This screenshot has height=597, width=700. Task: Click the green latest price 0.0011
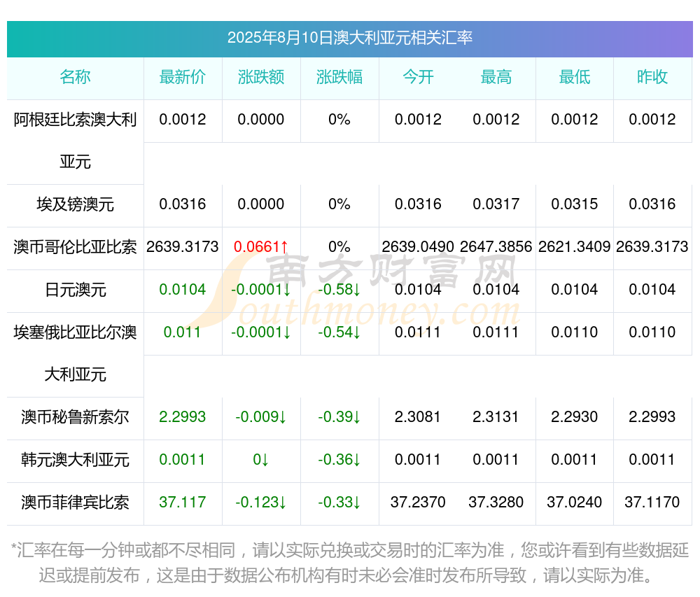[x=182, y=460]
